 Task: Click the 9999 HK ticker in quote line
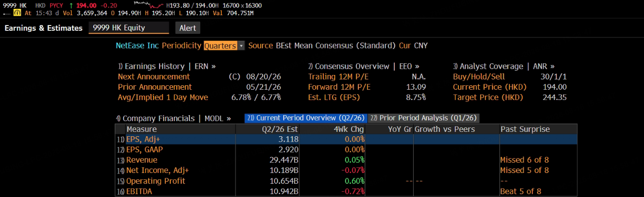(14, 5)
